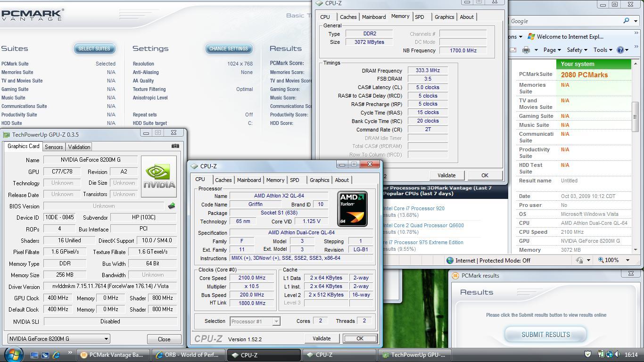Screen dimensions: 644x362
Task: Click the PCMark Suite row in the Suites list
Action: (x=58, y=64)
